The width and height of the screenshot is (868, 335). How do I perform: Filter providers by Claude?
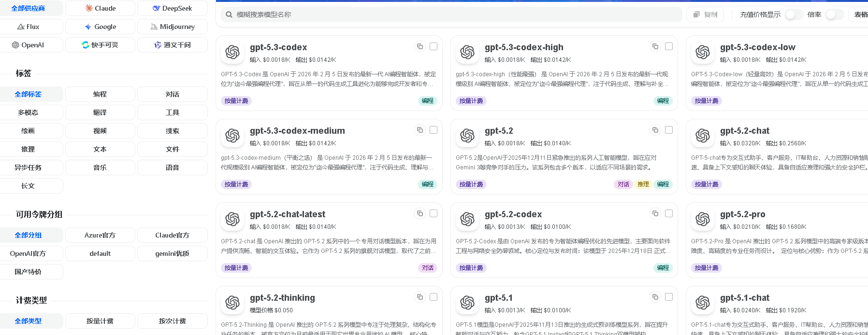coord(100,8)
